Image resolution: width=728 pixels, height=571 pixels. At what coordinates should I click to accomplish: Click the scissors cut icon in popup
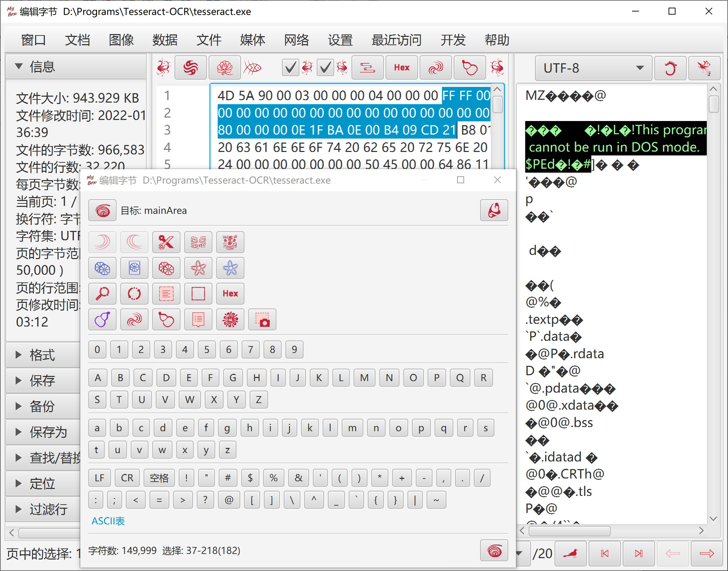166,242
